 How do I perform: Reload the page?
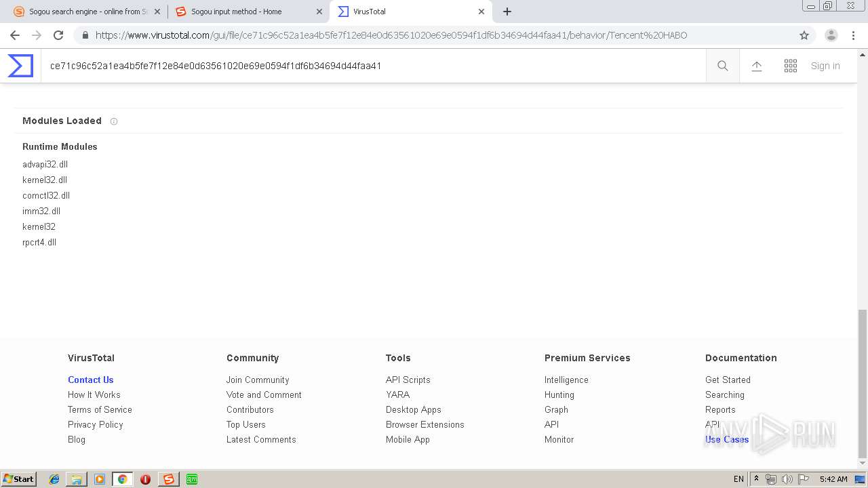pyautogui.click(x=58, y=35)
